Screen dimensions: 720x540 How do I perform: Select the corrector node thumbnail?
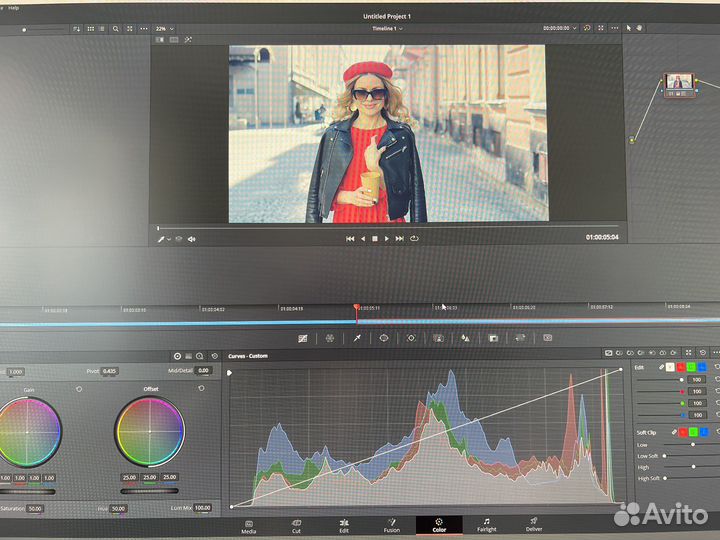tap(681, 84)
